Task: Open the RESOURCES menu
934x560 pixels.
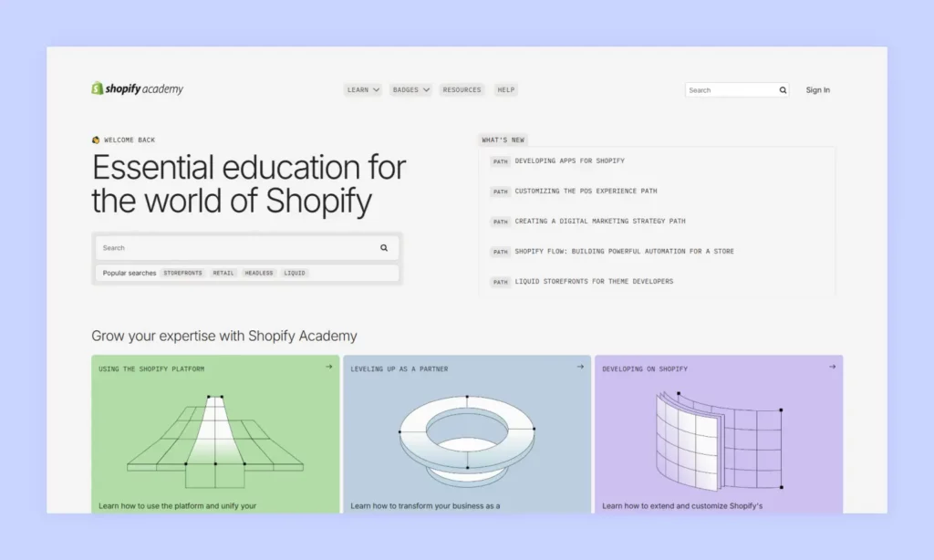Action: click(462, 89)
